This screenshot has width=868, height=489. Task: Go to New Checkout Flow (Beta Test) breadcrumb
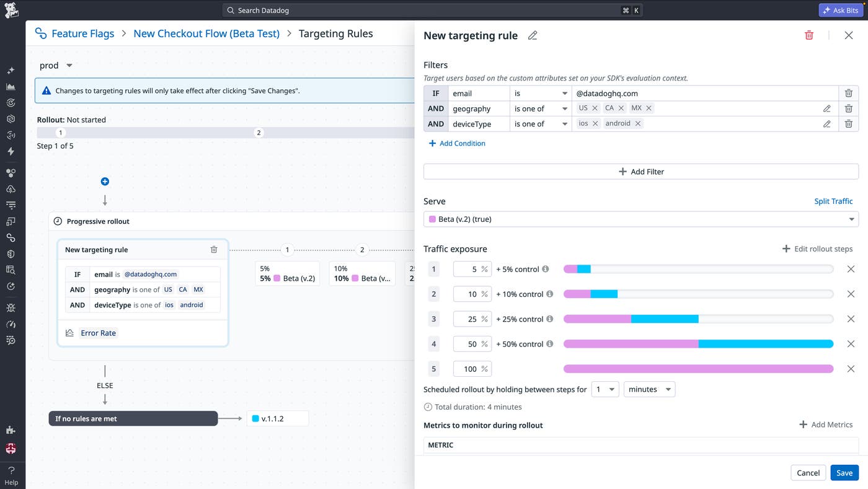206,33
